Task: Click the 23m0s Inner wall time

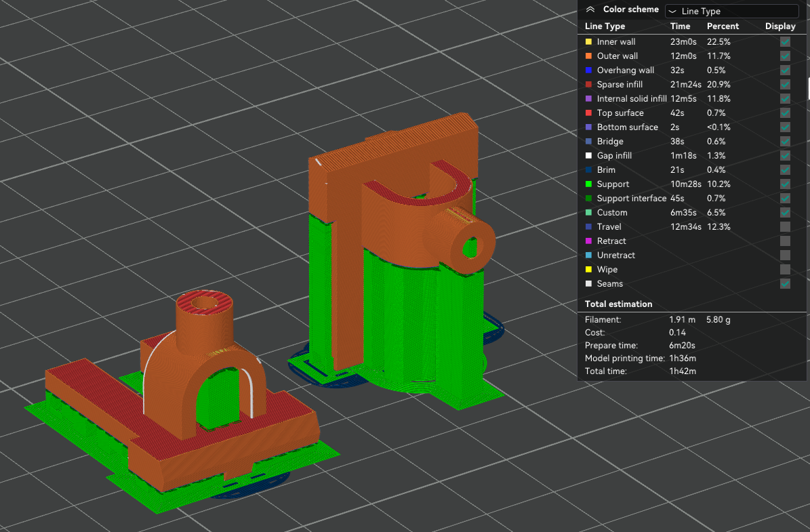Action: (683, 42)
